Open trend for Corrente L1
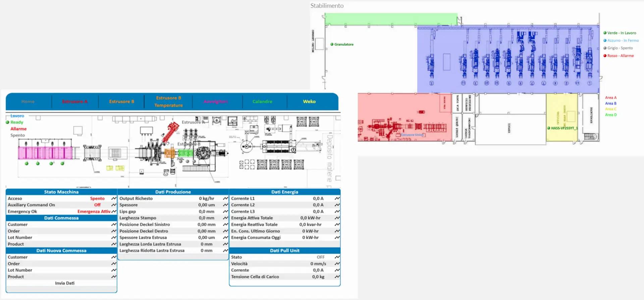The height and width of the screenshot is (300, 644). [337, 199]
